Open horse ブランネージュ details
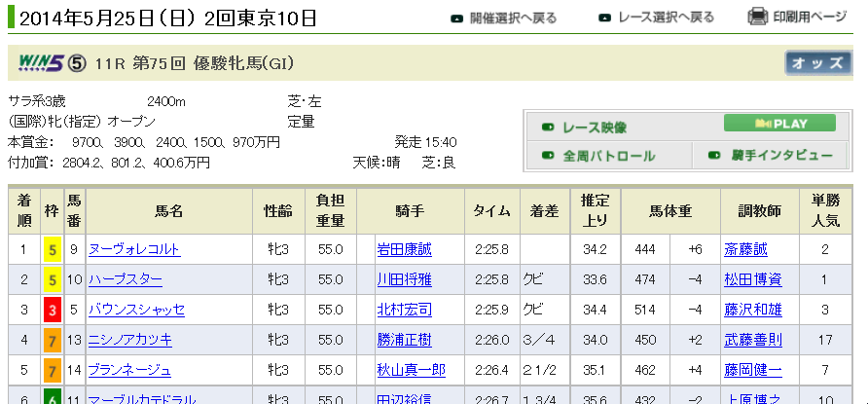 click(x=130, y=369)
